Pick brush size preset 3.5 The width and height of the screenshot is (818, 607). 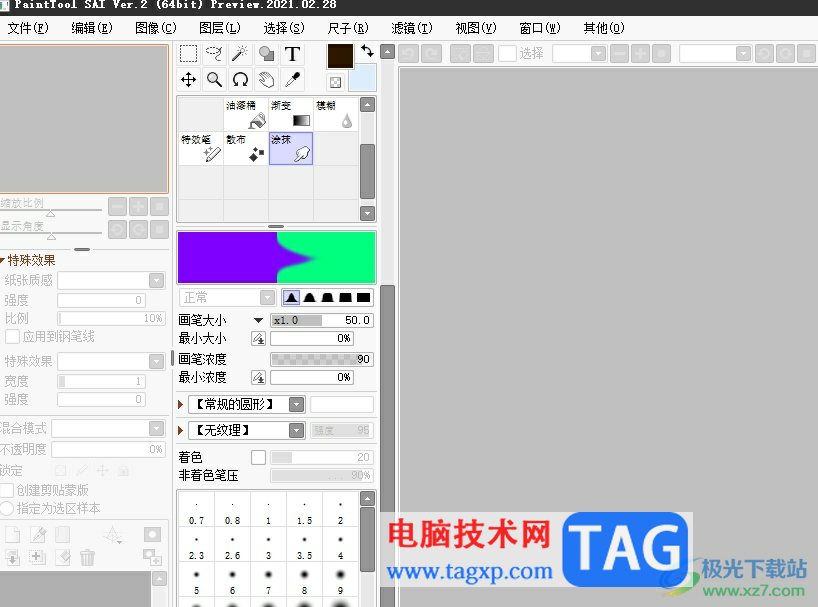[x=305, y=545]
